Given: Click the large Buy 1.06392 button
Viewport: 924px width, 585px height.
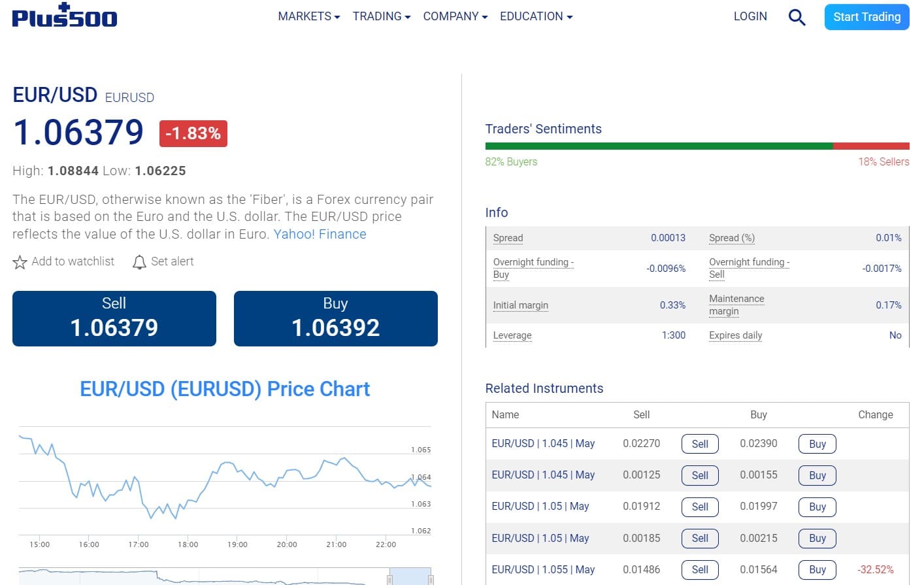Looking at the screenshot, I should point(336,318).
